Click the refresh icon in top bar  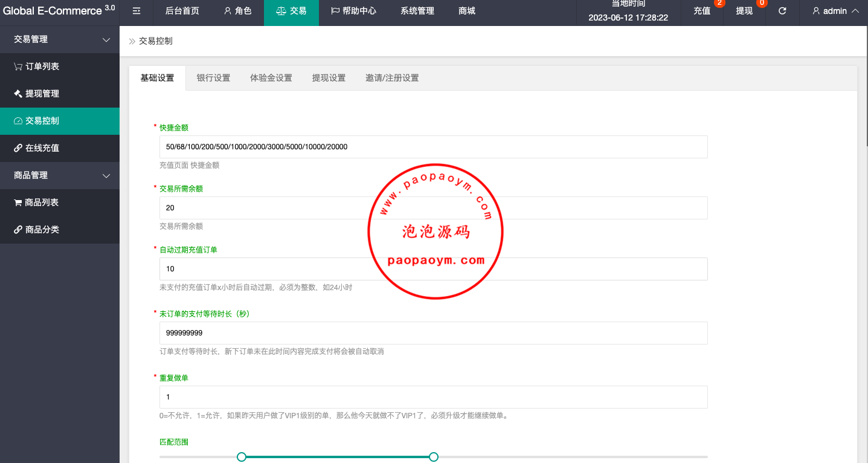(x=782, y=11)
